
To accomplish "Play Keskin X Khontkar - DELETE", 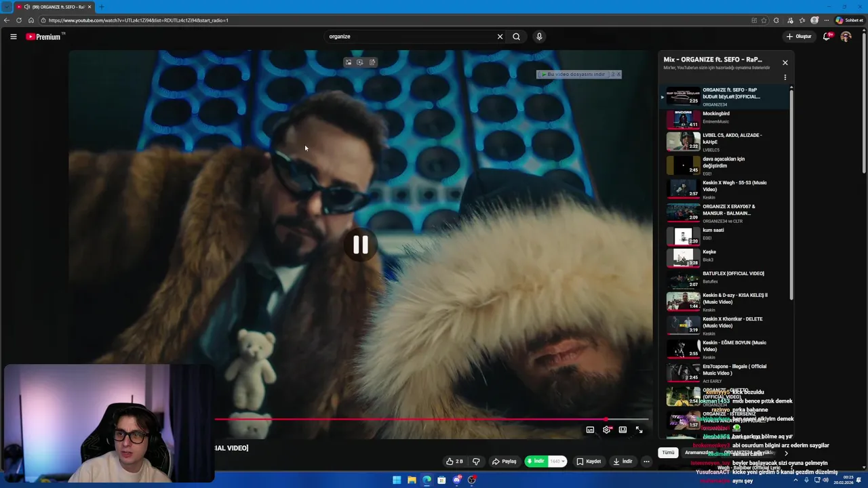I will coord(726,326).
